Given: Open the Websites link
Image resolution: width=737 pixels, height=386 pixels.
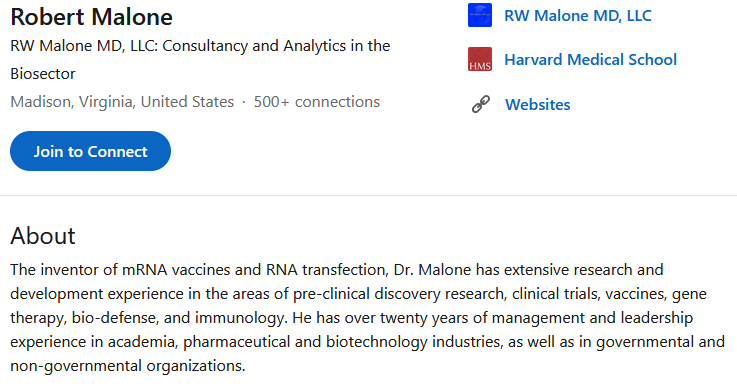Looking at the screenshot, I should point(538,104).
